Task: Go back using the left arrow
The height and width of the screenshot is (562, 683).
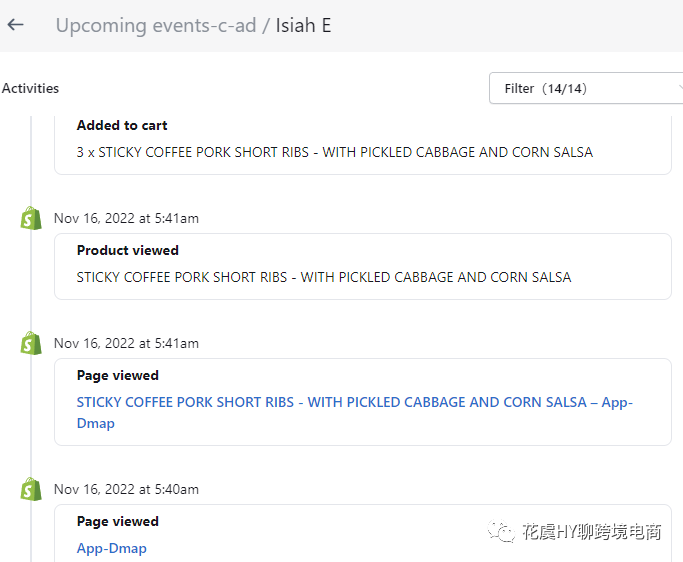Action: click(x=16, y=25)
